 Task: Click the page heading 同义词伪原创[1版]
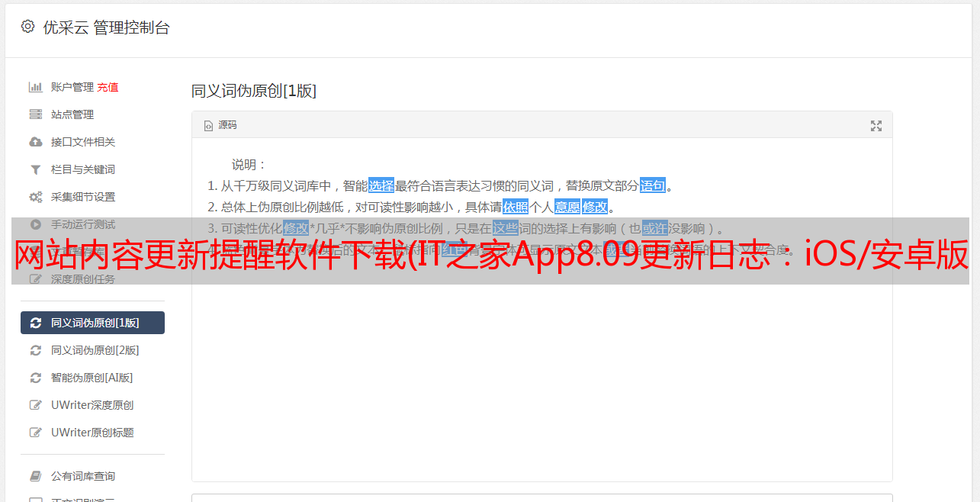tap(254, 91)
